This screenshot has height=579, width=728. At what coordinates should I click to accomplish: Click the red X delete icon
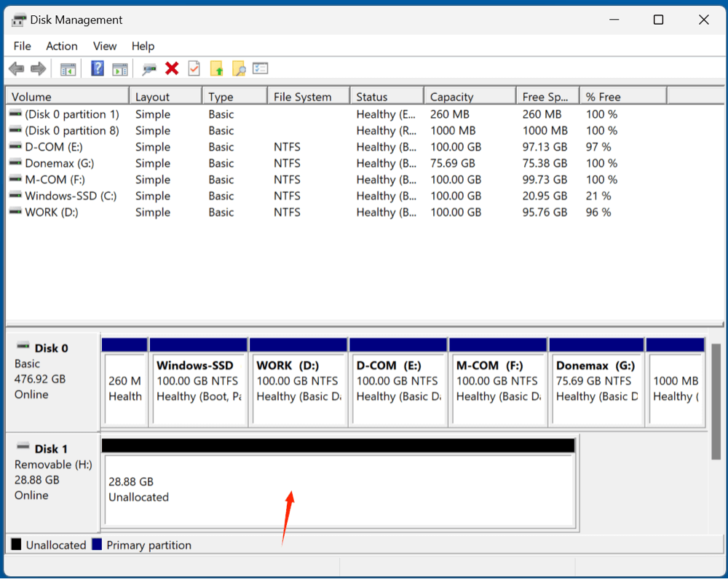(x=172, y=68)
